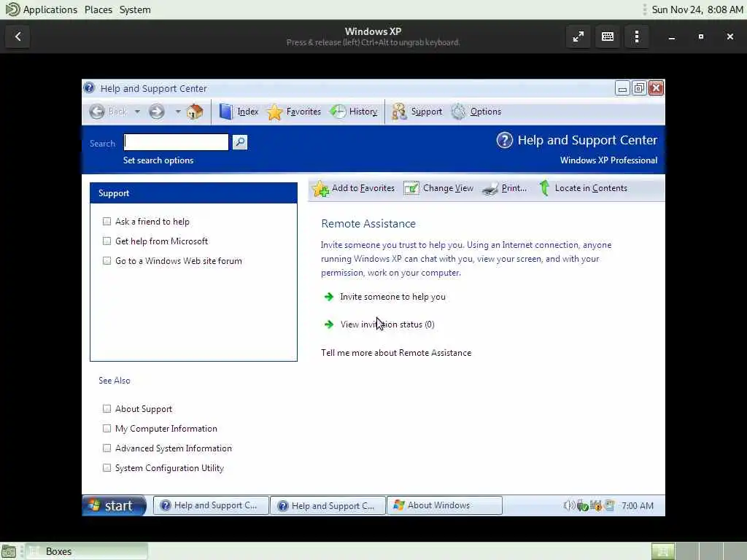Click green arrow beside Invite someone
This screenshot has width=747, height=560.
click(x=329, y=297)
